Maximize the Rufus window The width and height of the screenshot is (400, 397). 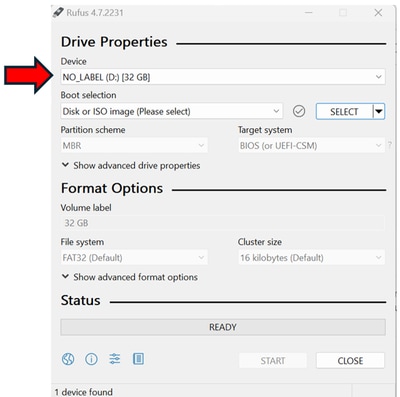(343, 13)
